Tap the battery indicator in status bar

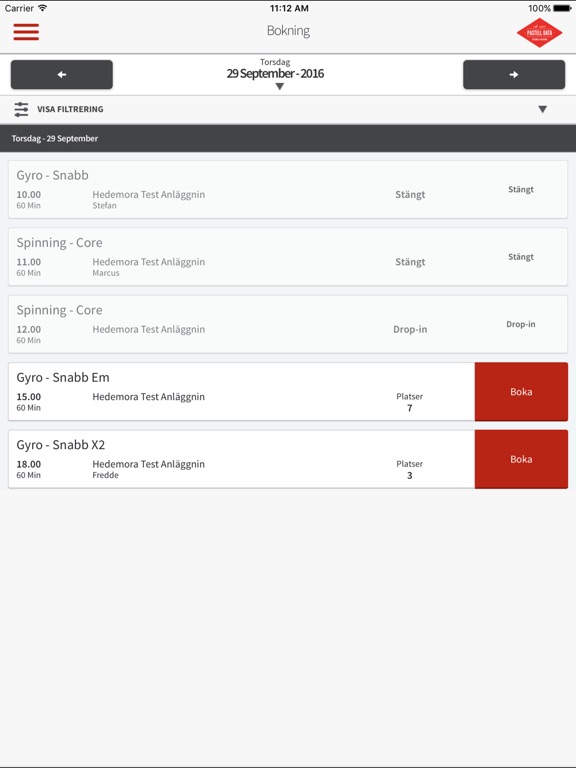coord(562,8)
